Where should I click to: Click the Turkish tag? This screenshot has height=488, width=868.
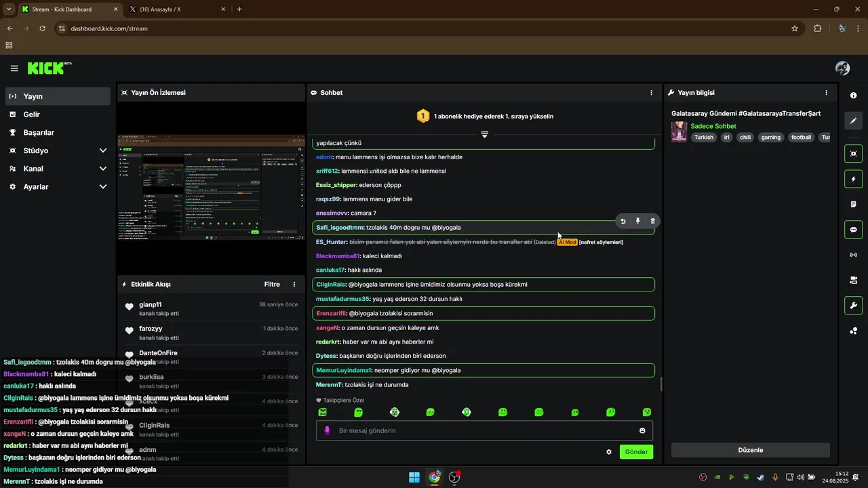(x=704, y=137)
